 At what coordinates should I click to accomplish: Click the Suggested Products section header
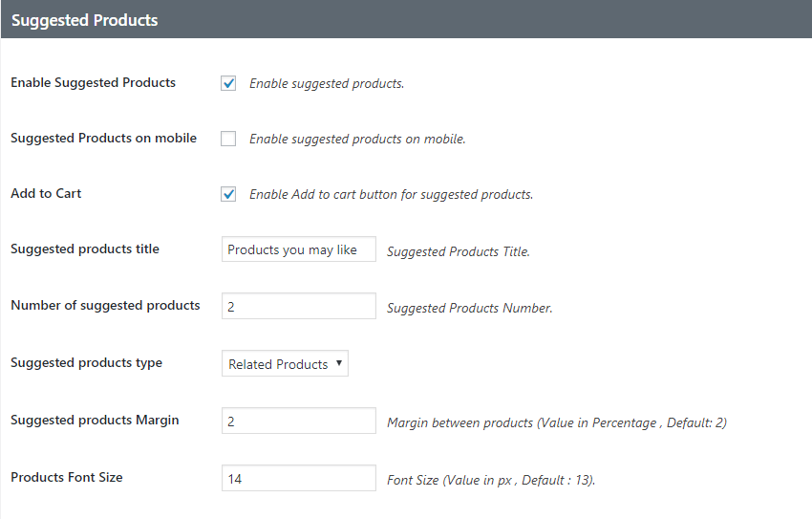(84, 19)
